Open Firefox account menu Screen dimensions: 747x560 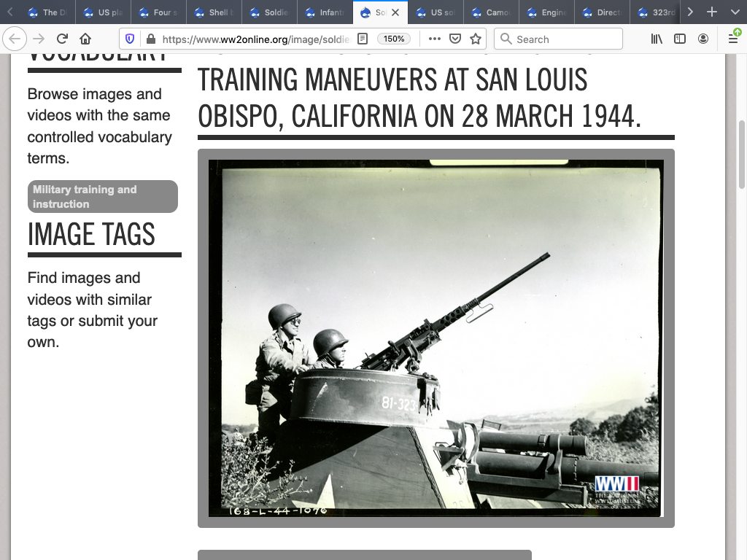point(703,39)
